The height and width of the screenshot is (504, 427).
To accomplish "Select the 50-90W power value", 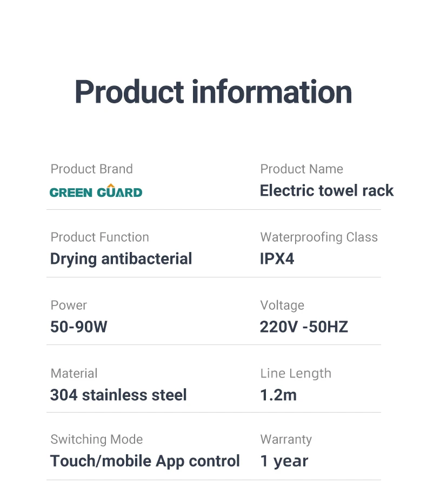I will [79, 327].
